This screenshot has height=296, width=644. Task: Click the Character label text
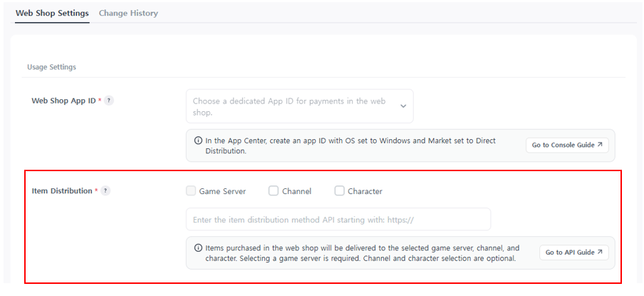[x=365, y=191]
